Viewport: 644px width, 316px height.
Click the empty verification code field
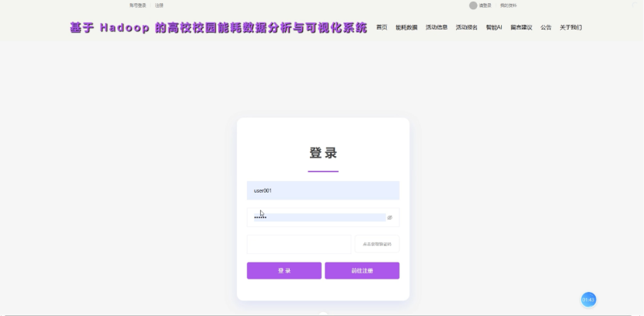(x=299, y=244)
